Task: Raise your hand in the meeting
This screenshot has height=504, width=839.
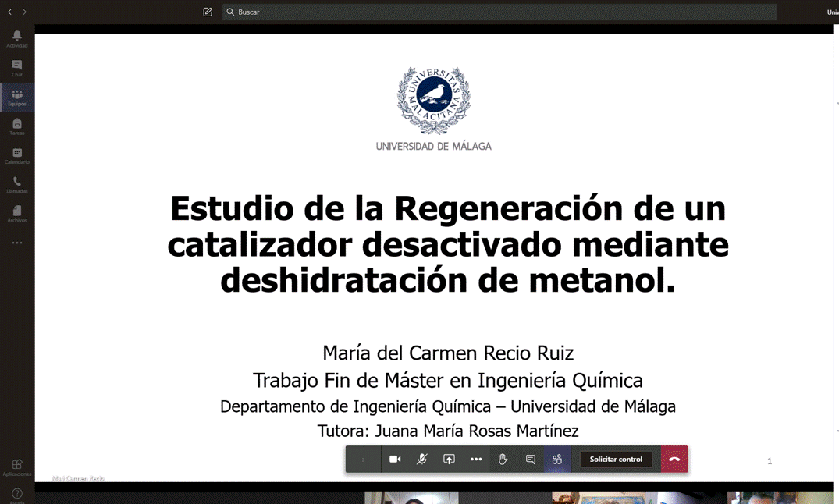Action: pyautogui.click(x=503, y=459)
